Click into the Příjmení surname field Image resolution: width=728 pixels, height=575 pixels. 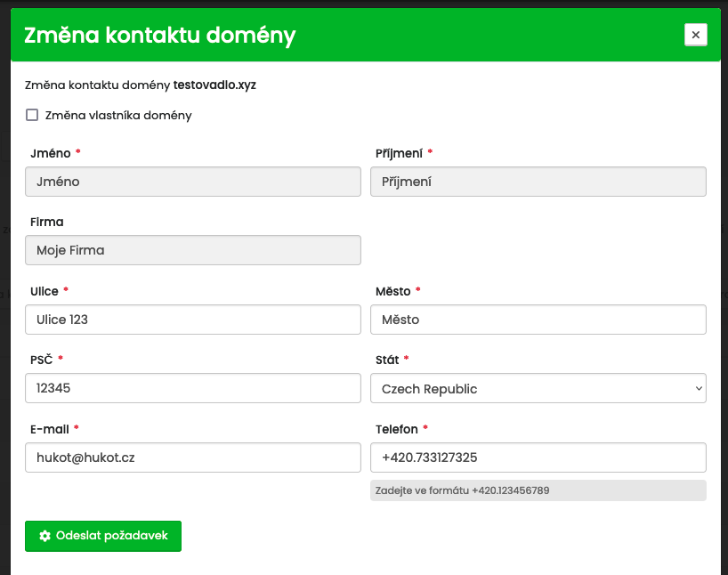click(538, 182)
